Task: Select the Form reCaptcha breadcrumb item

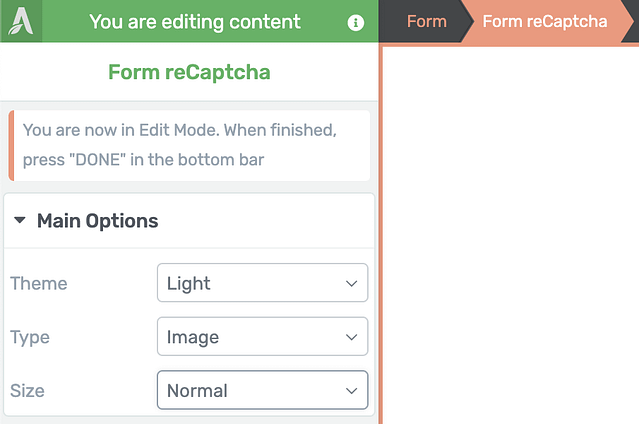Action: [x=545, y=21]
